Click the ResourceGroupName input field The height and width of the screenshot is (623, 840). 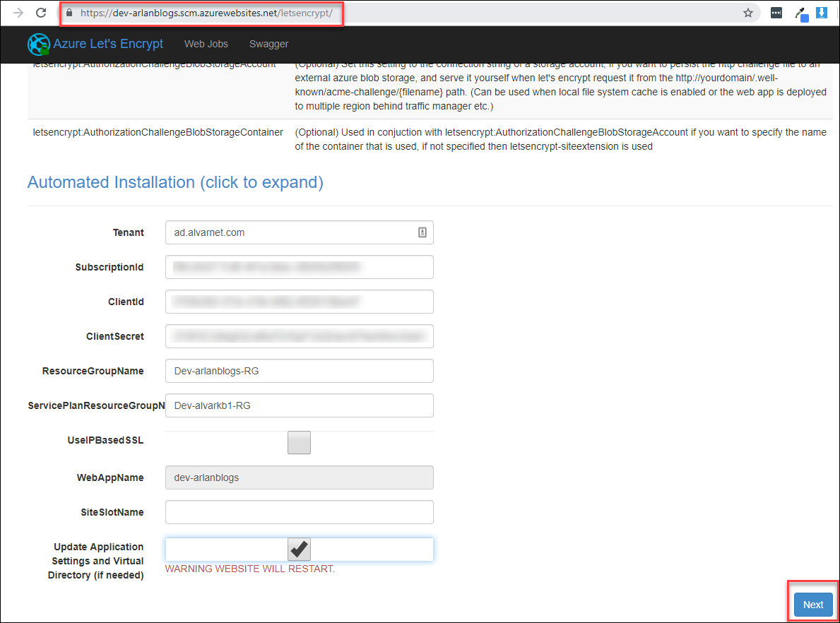point(299,371)
